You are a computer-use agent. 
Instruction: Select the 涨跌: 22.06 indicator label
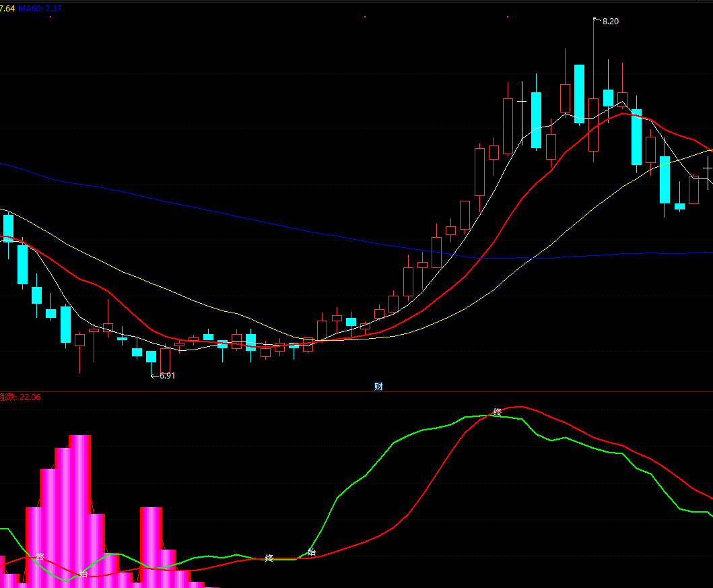click(20, 397)
